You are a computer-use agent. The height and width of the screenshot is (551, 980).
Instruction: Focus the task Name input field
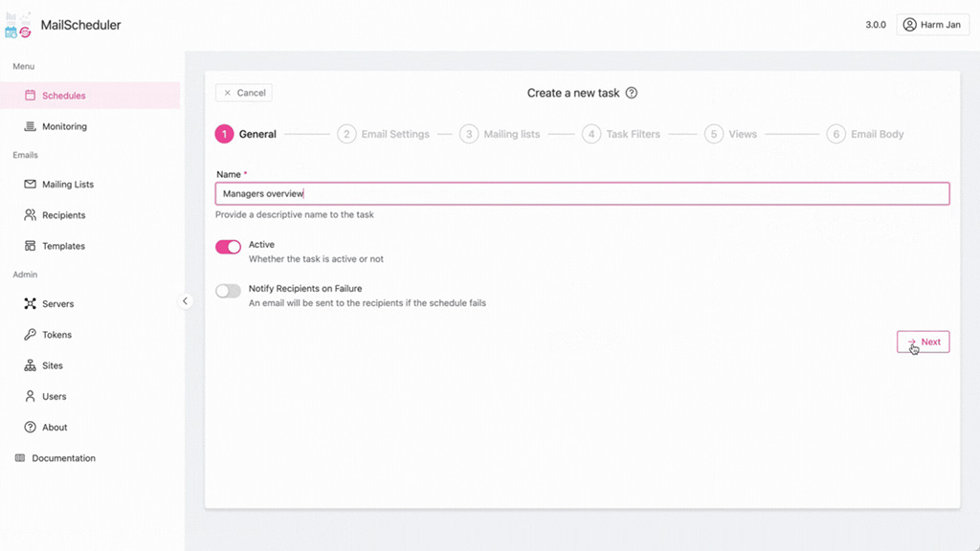[x=583, y=193]
